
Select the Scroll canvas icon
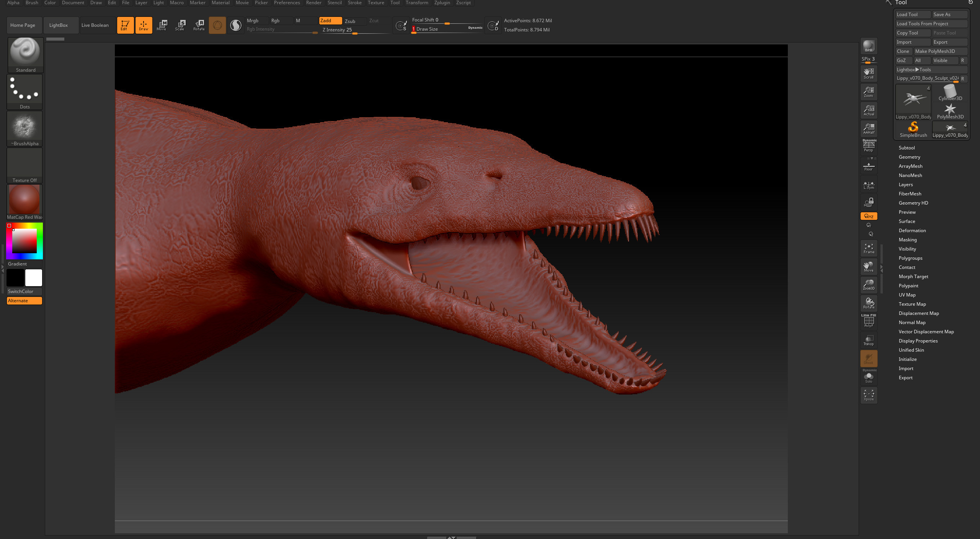[869, 74]
